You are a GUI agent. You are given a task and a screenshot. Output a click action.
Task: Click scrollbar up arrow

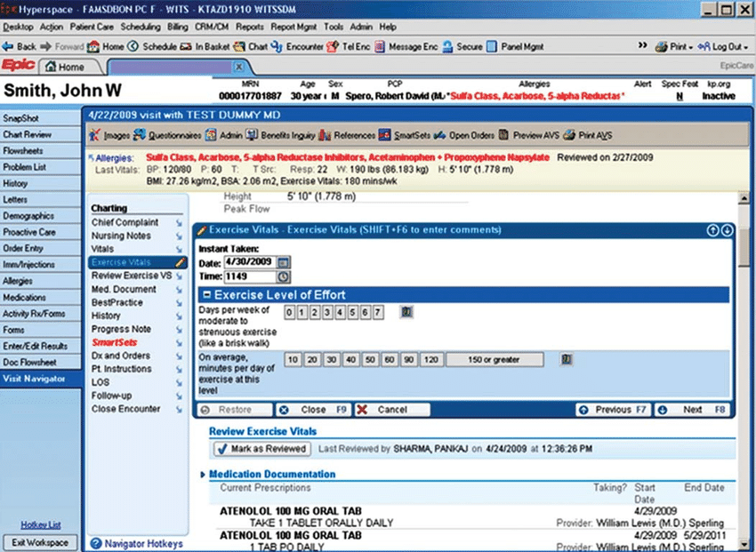[x=744, y=198]
